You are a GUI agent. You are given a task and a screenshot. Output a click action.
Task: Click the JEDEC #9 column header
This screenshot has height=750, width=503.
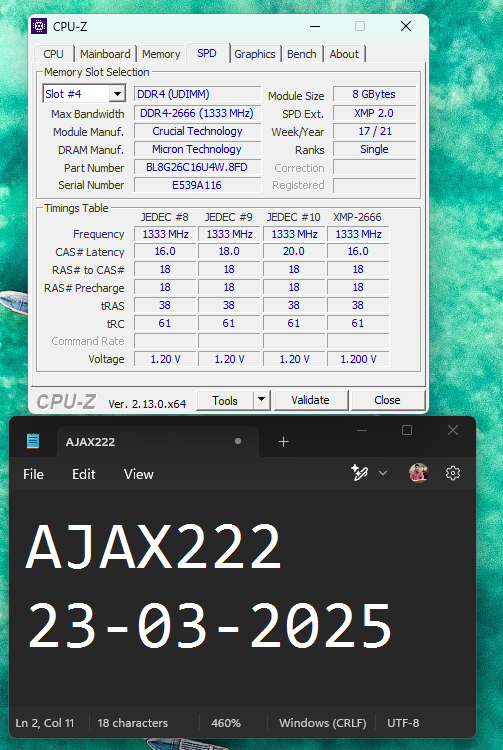point(229,217)
